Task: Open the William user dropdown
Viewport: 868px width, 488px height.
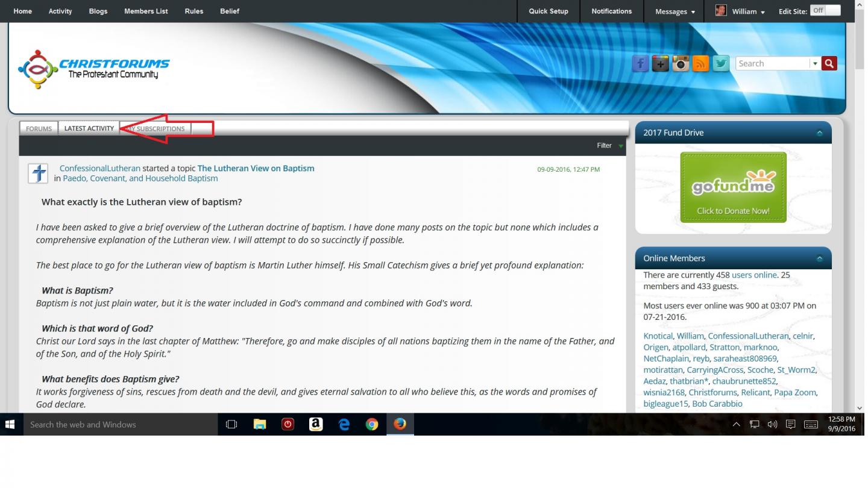Action: tap(748, 11)
